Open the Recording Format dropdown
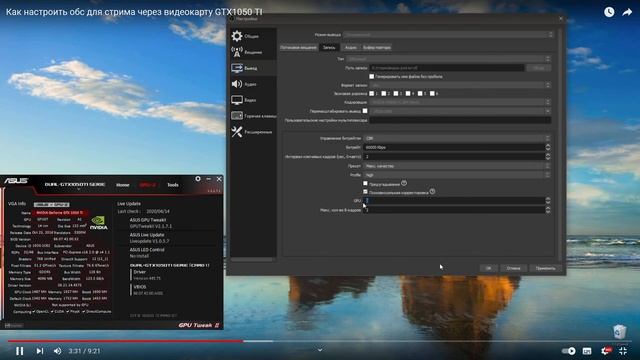The width and height of the screenshot is (640, 360). [x=460, y=85]
